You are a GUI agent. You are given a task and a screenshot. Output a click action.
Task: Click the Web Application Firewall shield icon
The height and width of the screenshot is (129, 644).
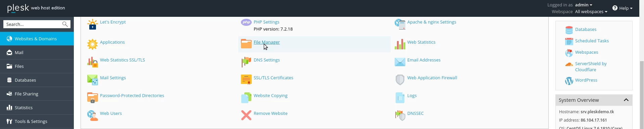pyautogui.click(x=400, y=80)
